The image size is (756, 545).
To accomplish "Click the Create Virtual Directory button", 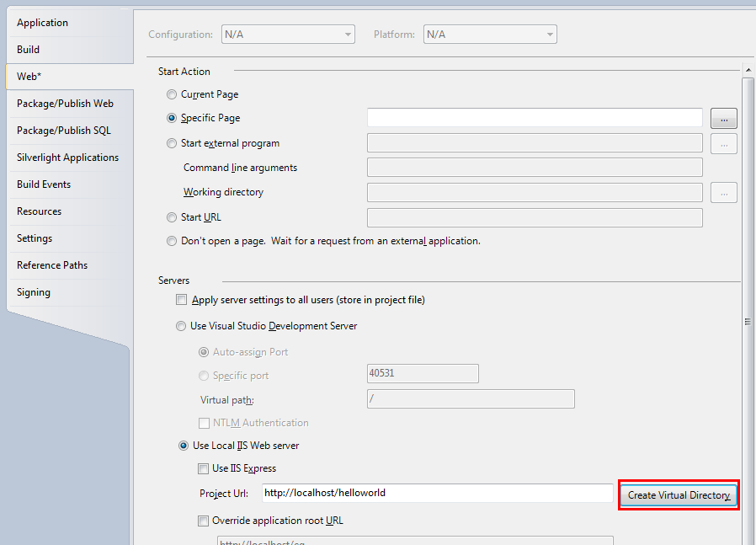I will coord(679,495).
